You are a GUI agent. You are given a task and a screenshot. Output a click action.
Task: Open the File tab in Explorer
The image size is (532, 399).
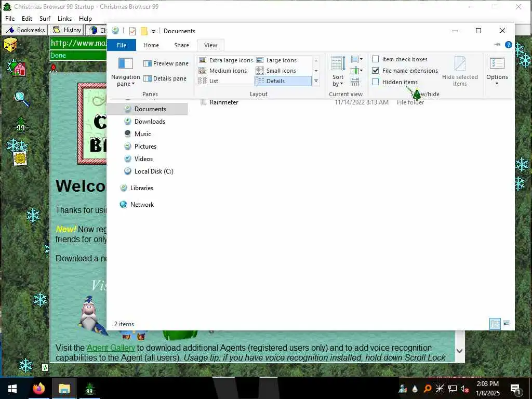(x=122, y=45)
